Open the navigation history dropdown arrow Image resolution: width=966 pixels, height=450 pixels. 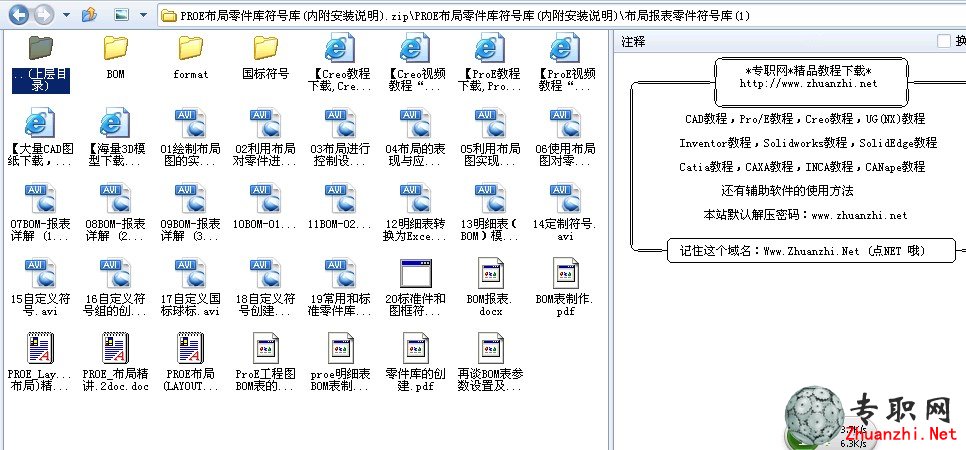(x=67, y=15)
